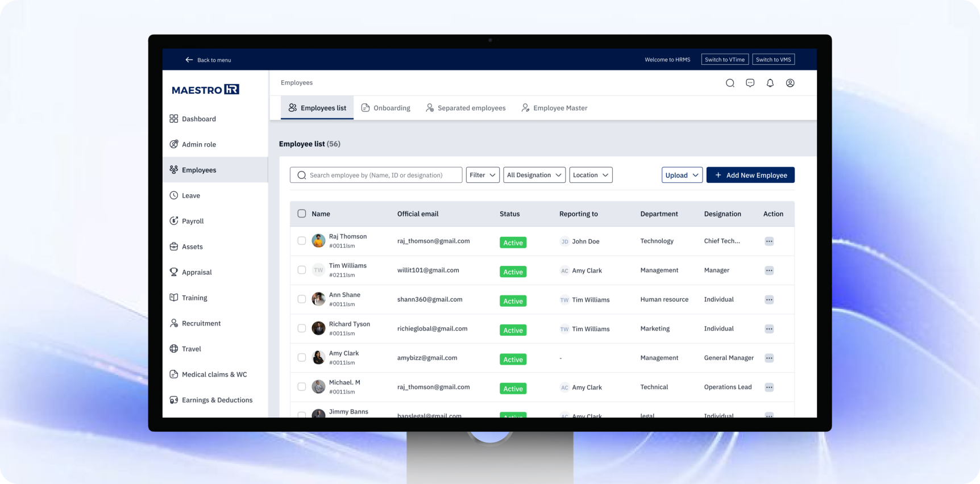
Task: Click Tim Williams's TW initials avatar
Action: (318, 270)
